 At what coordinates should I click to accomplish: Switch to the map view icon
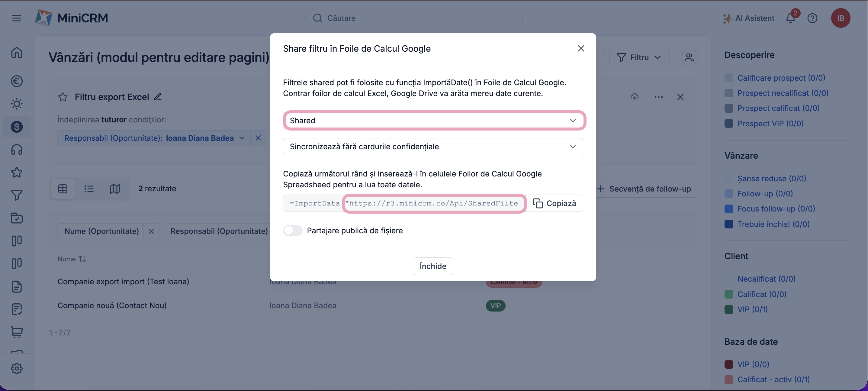(x=115, y=189)
